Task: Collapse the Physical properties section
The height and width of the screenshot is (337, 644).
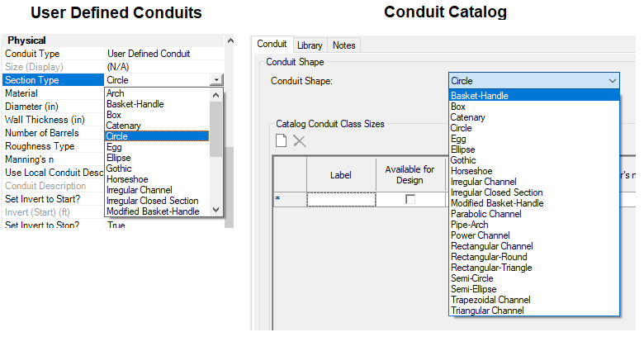Action: pyautogui.click(x=26, y=40)
